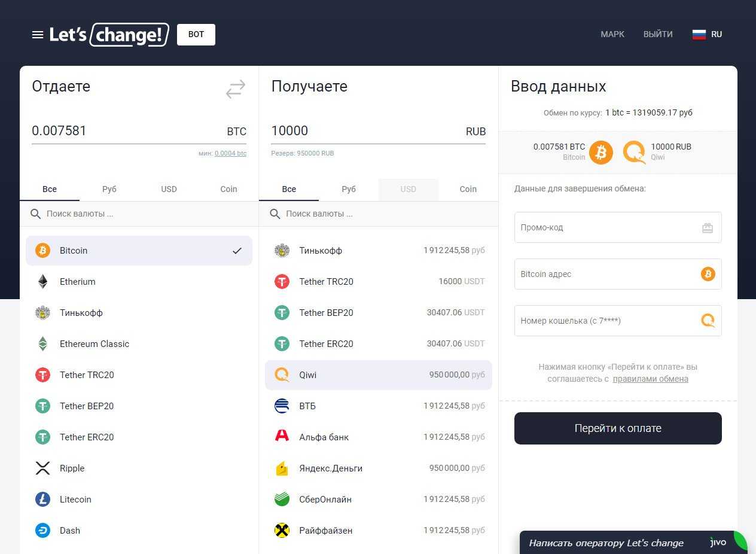756x554 pixels.
Task: Click the Номер кошелька input field
Action: [618, 321]
